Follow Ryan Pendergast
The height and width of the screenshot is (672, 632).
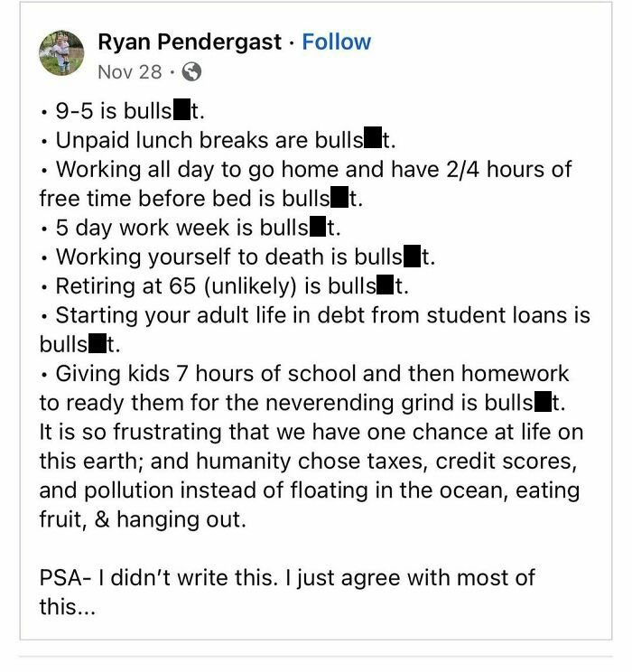point(336,42)
